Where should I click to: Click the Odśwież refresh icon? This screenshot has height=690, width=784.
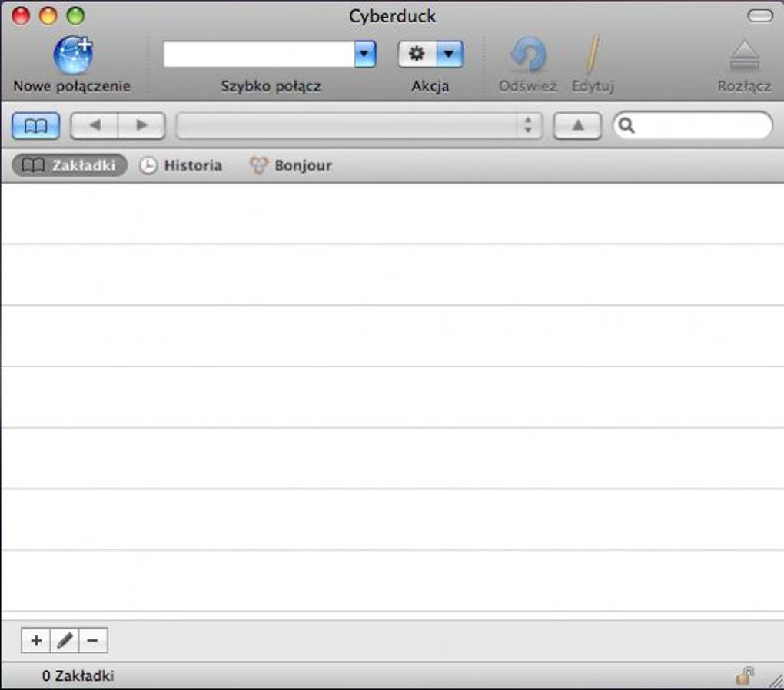528,55
